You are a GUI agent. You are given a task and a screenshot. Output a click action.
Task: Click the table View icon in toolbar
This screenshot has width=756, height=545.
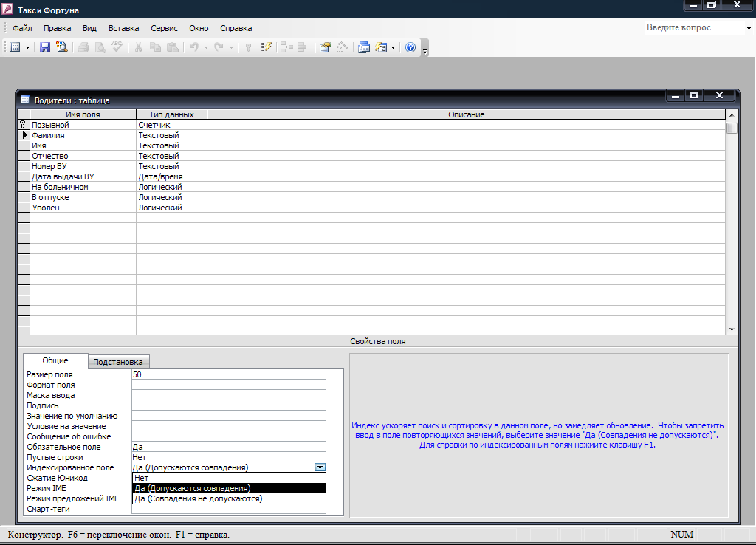pyautogui.click(x=15, y=47)
